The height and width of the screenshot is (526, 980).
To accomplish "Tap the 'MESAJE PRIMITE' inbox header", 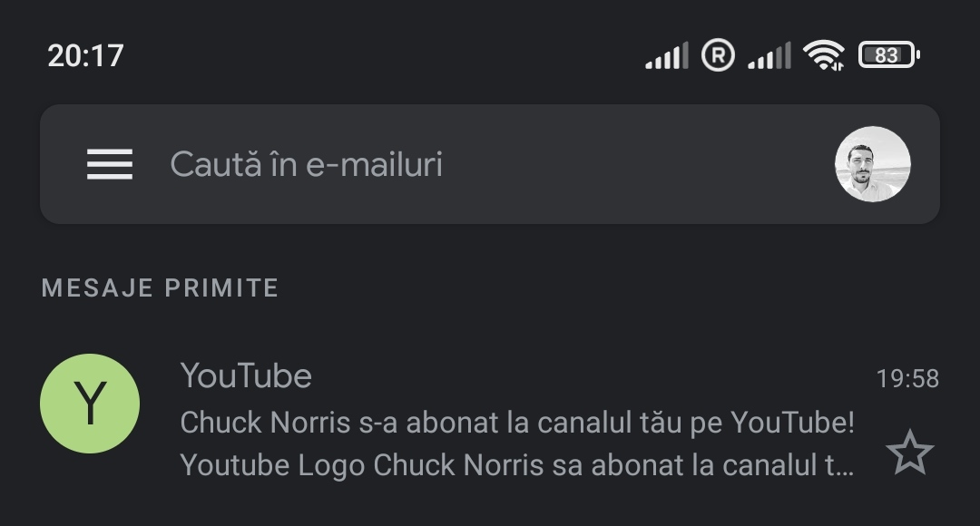I will pyautogui.click(x=160, y=288).
